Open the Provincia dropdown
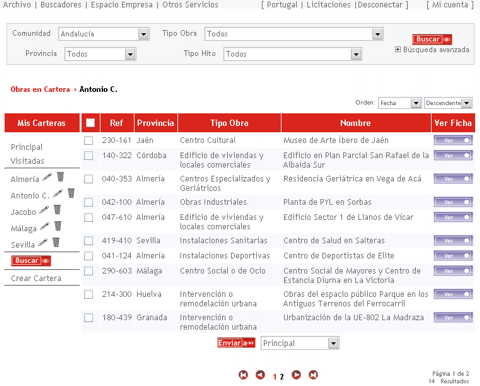The height and width of the screenshot is (386, 480). click(100, 54)
